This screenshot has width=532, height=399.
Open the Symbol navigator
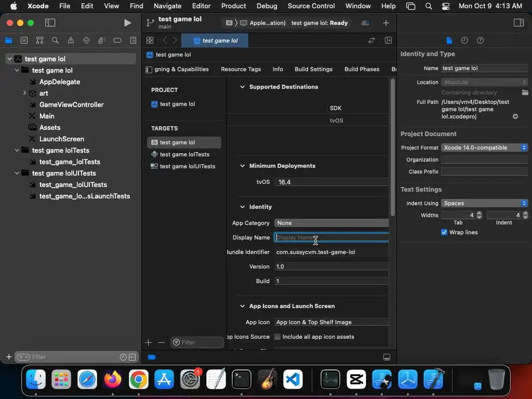(39, 41)
